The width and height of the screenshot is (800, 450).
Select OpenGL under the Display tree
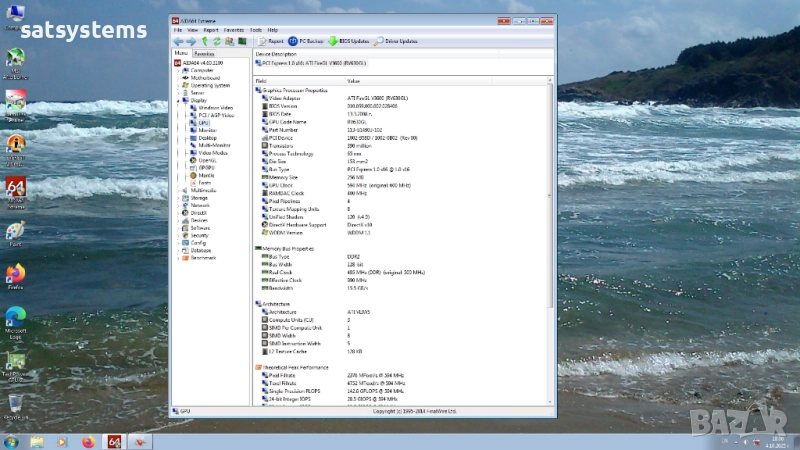click(x=207, y=160)
